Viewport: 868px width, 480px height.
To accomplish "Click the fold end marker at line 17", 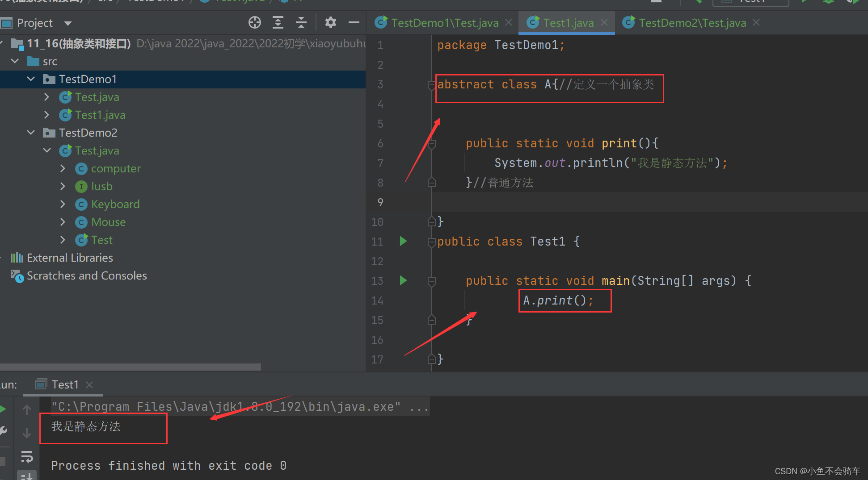I will [x=431, y=359].
